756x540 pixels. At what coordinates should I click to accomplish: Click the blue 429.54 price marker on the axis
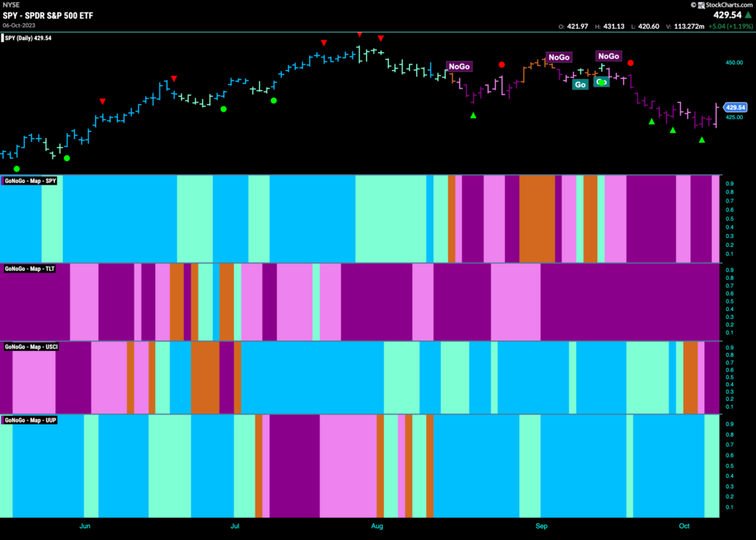click(735, 107)
